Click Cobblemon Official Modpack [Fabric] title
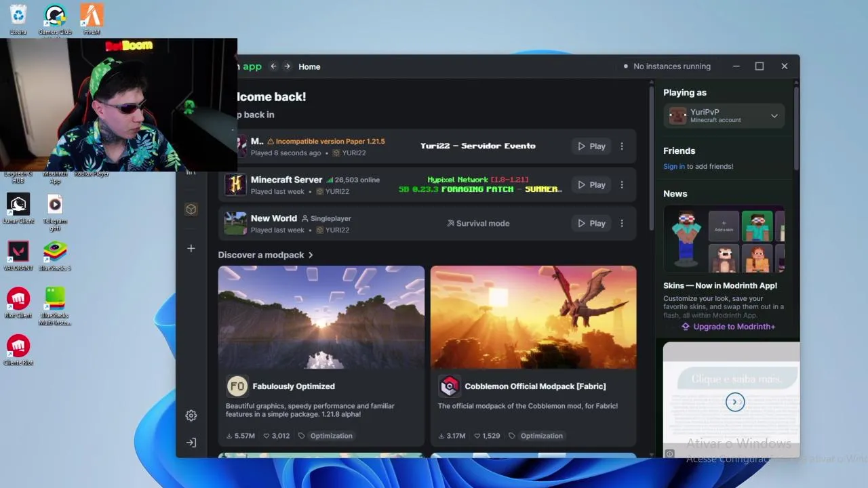The image size is (868, 488). click(535, 386)
